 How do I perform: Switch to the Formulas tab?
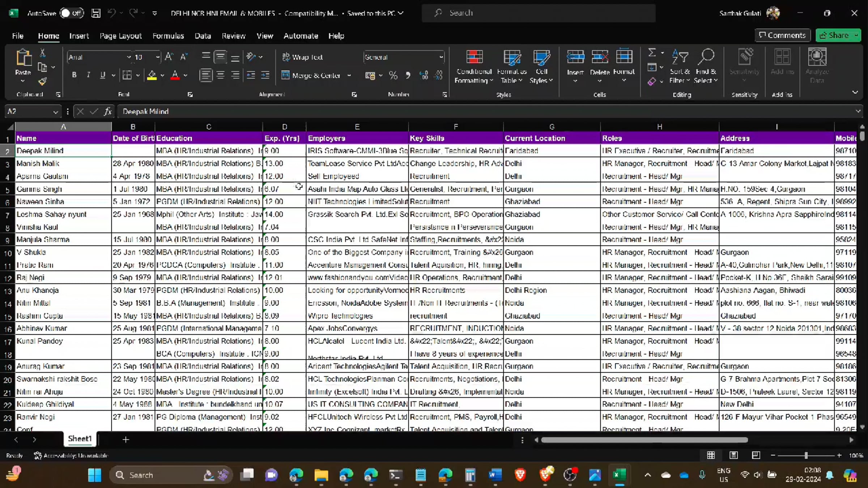tap(168, 36)
